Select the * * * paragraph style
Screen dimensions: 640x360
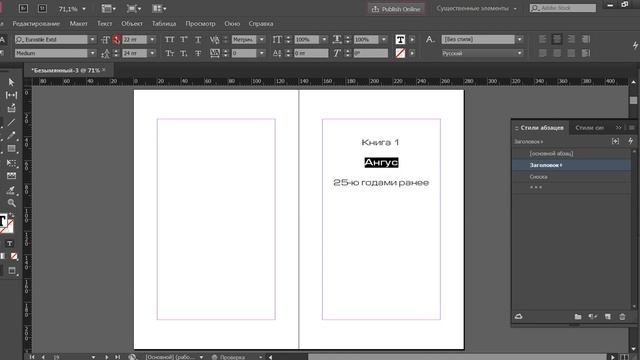click(571, 187)
